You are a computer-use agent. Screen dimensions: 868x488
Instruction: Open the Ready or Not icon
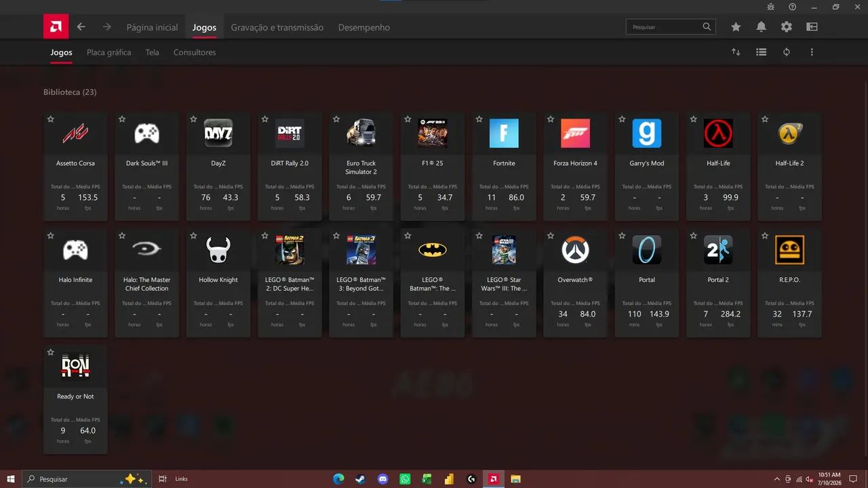click(x=75, y=367)
